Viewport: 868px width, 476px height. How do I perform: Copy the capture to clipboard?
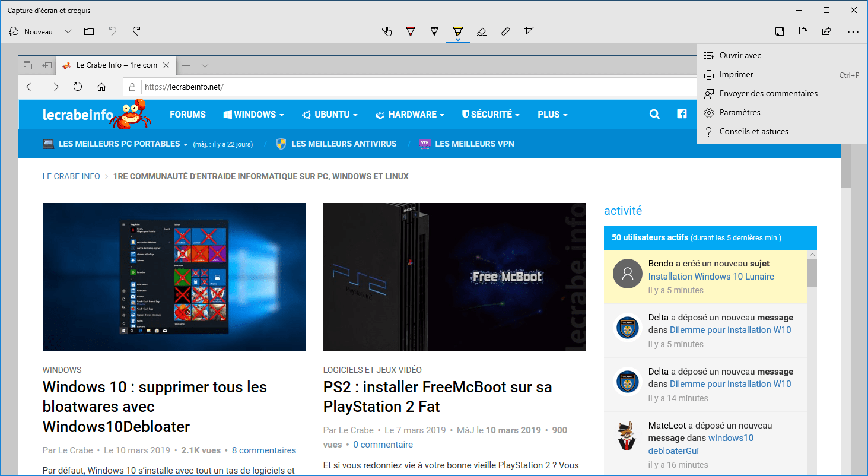[x=803, y=31]
